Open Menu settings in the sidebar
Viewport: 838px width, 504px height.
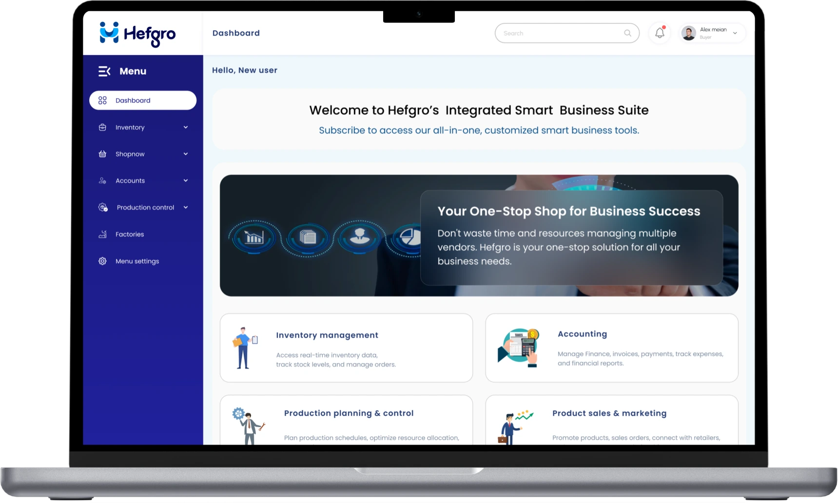(137, 261)
